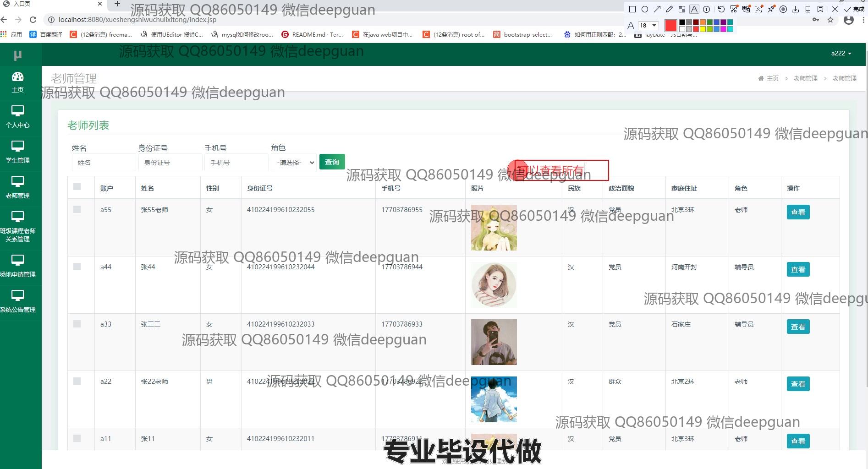Image resolution: width=868 pixels, height=469 pixels.
Task: Select the arrow drawing tool
Action: coord(657,9)
